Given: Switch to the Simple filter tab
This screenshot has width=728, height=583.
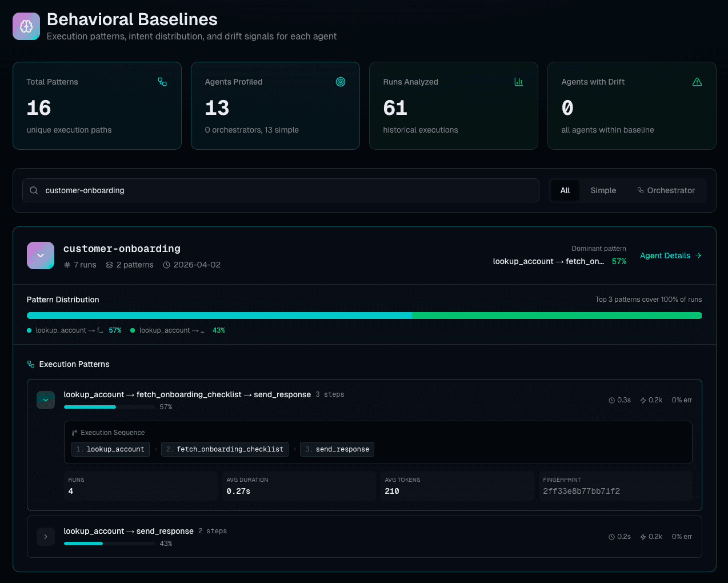Looking at the screenshot, I should point(603,190).
